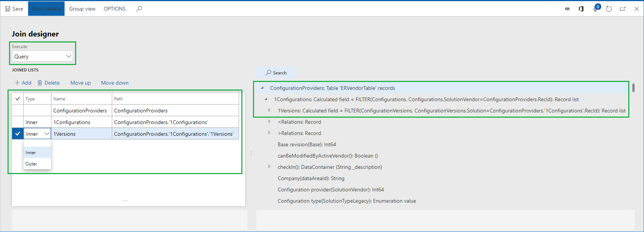Click the Add plus icon
This screenshot has height=232, width=644.
pyautogui.click(x=17, y=83)
